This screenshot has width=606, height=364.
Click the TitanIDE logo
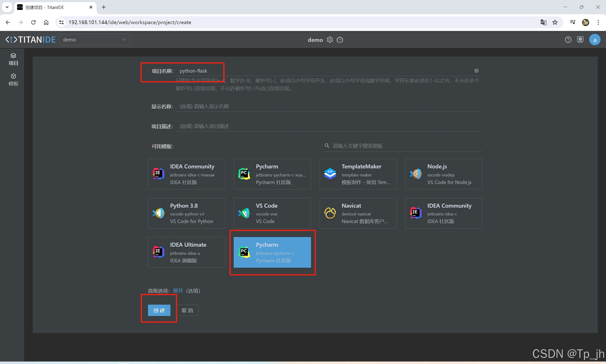31,39
